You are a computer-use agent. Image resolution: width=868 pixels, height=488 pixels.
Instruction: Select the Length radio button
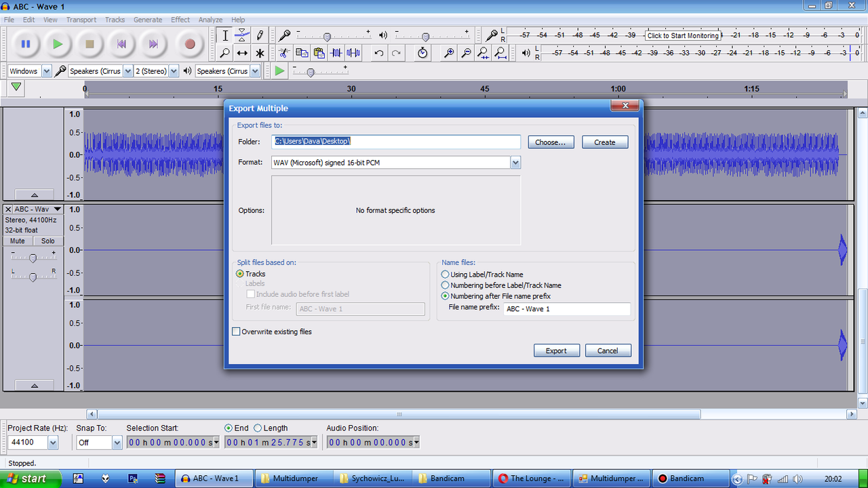click(x=258, y=428)
